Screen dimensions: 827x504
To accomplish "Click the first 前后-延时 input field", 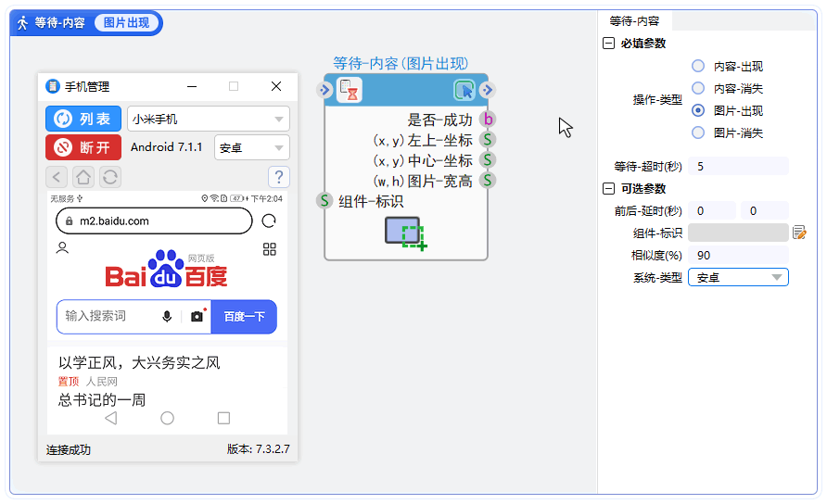I will click(712, 211).
